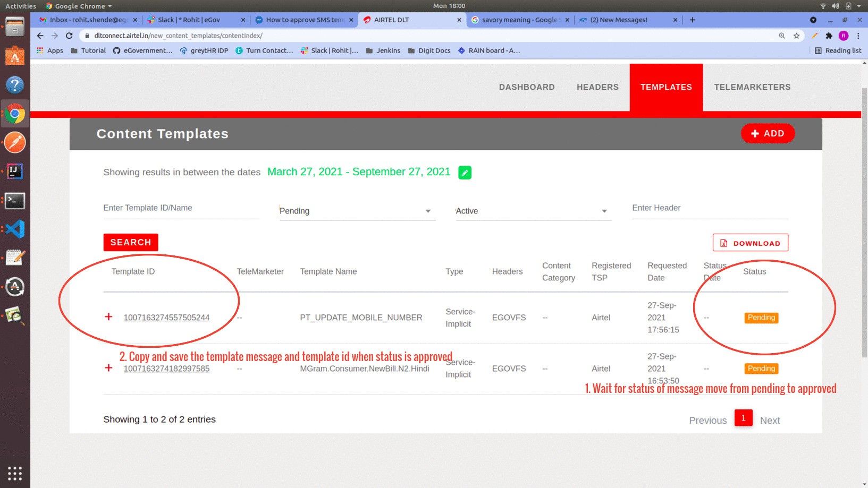Image resolution: width=868 pixels, height=488 pixels.
Task: Click the green edit date range icon
Action: click(465, 173)
